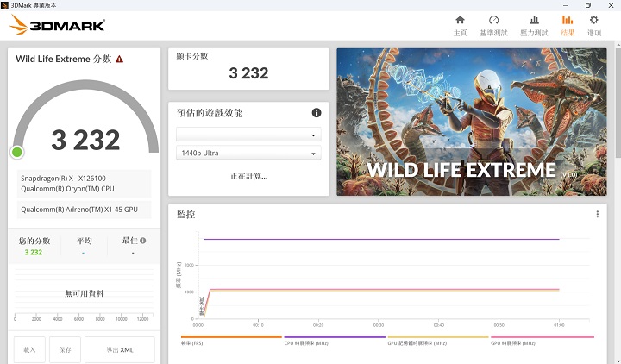Screen dimensions: 621x364
Task: Open the 1440p Ultra resolution dropdown
Action: click(248, 153)
